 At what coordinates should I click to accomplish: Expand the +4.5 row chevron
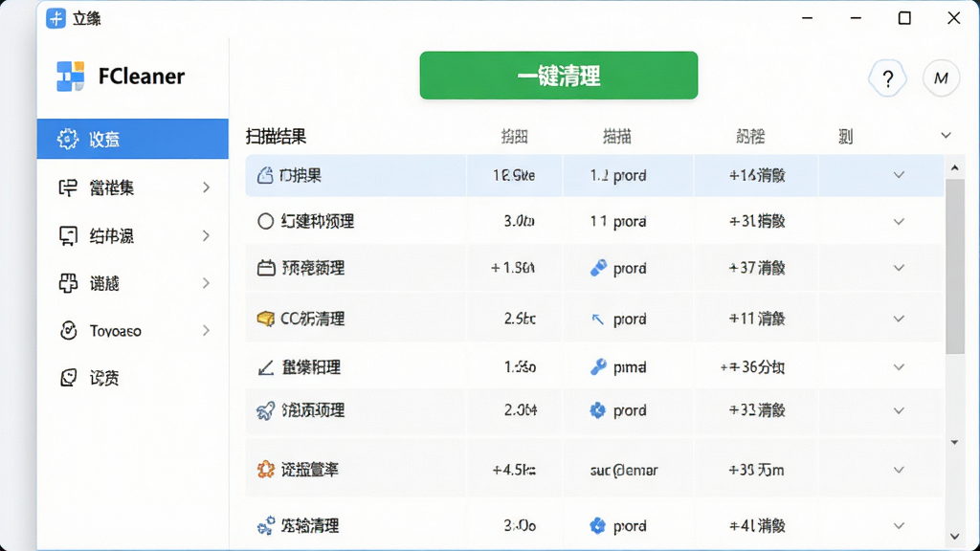pyautogui.click(x=899, y=470)
